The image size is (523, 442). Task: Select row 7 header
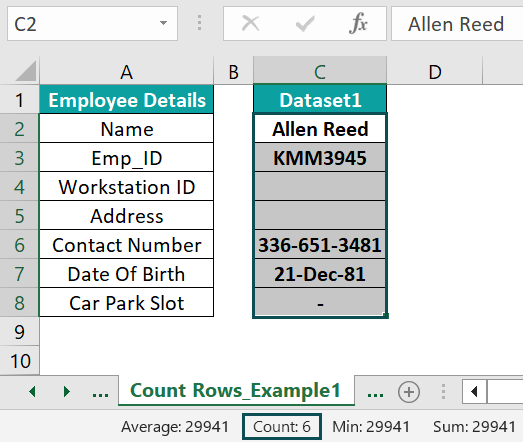pyautogui.click(x=19, y=274)
